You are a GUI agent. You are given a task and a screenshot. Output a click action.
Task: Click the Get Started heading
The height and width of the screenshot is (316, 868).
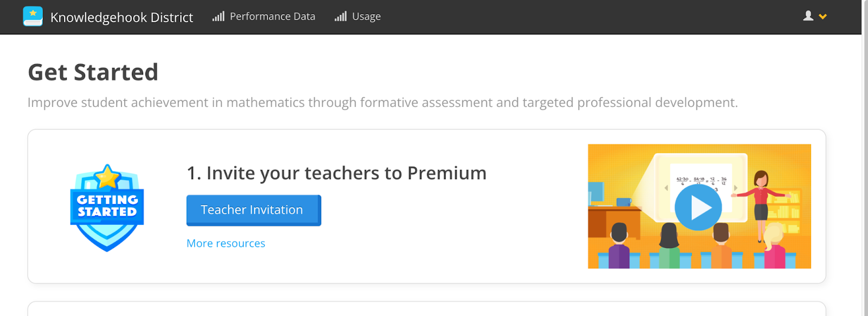tap(93, 71)
